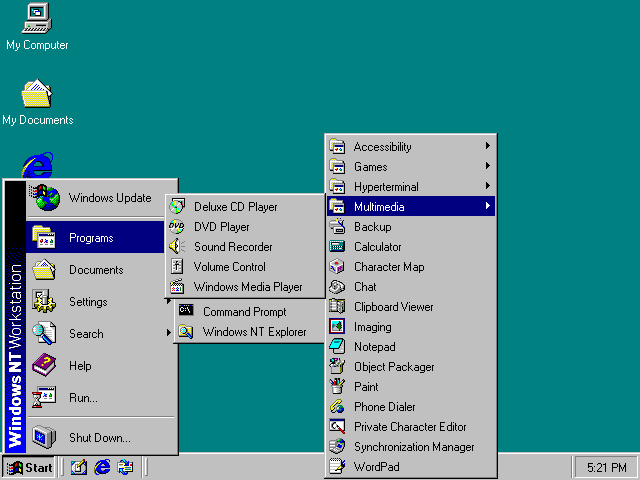Expand the Multimedia submenu arrow
This screenshot has height=480, width=640.
tap(488, 206)
